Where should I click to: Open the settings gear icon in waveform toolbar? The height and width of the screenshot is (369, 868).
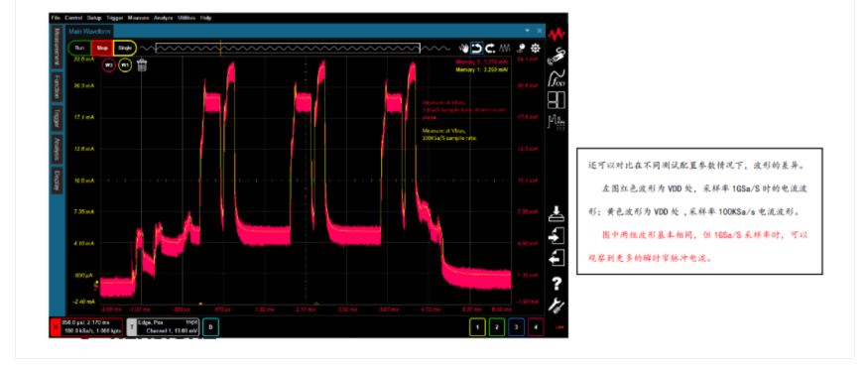coord(536,49)
